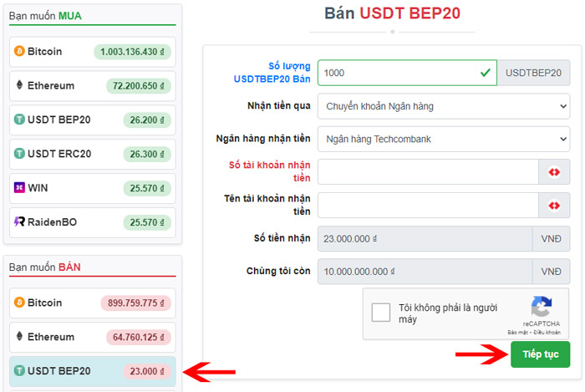This screenshot has height=392, width=585.
Task: Click the USDT BEP20 Tether icon in MUA list
Action: point(19,120)
